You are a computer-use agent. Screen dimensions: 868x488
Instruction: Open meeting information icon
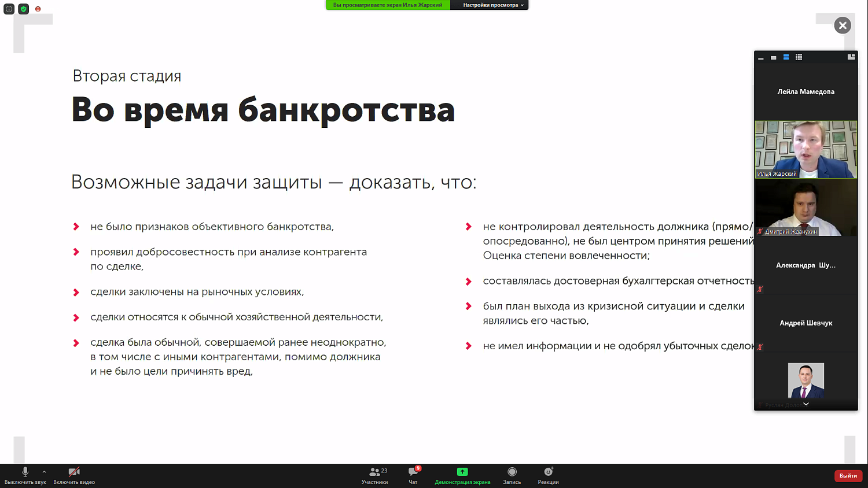pyautogui.click(x=9, y=9)
